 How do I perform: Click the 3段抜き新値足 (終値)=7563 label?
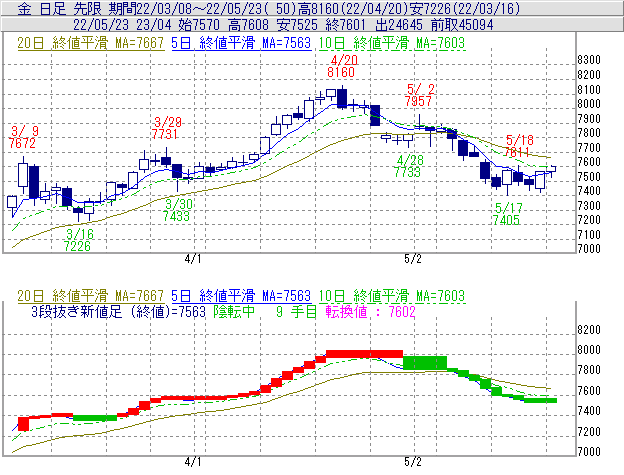(118, 311)
